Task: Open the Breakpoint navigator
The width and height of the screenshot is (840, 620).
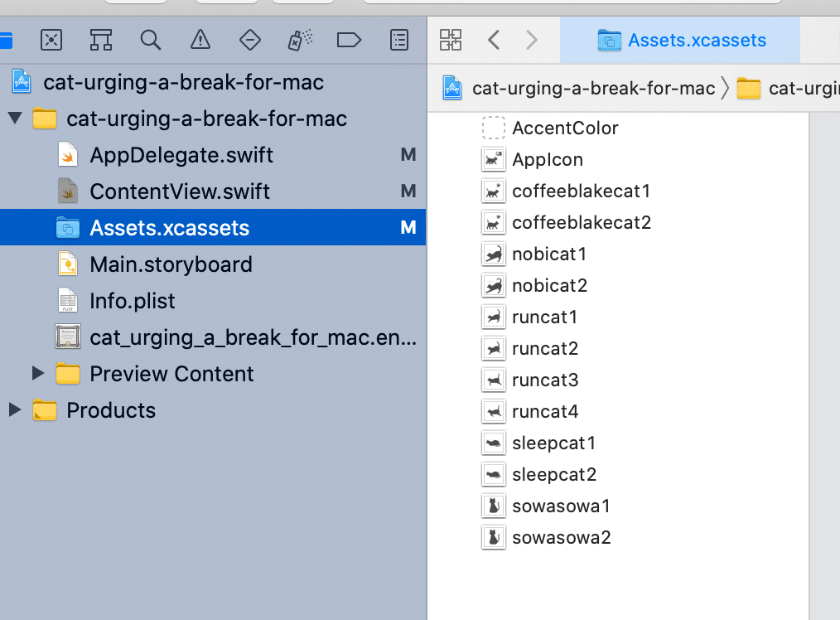Action: click(x=349, y=39)
